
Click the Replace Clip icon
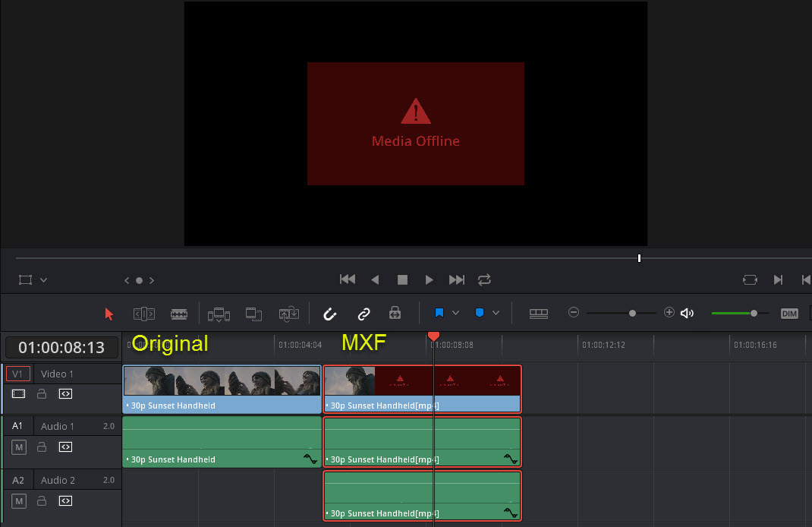coord(289,313)
